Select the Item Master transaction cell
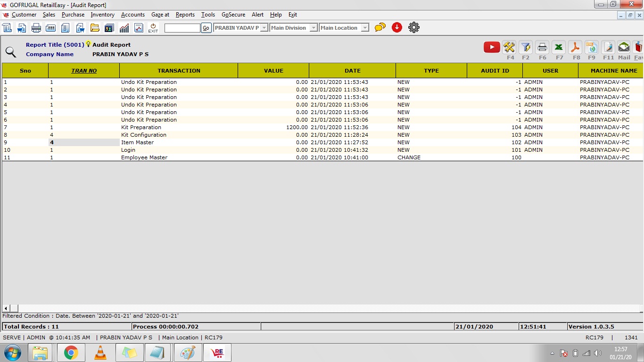Screen dimensions: 644x362 click(x=179, y=142)
